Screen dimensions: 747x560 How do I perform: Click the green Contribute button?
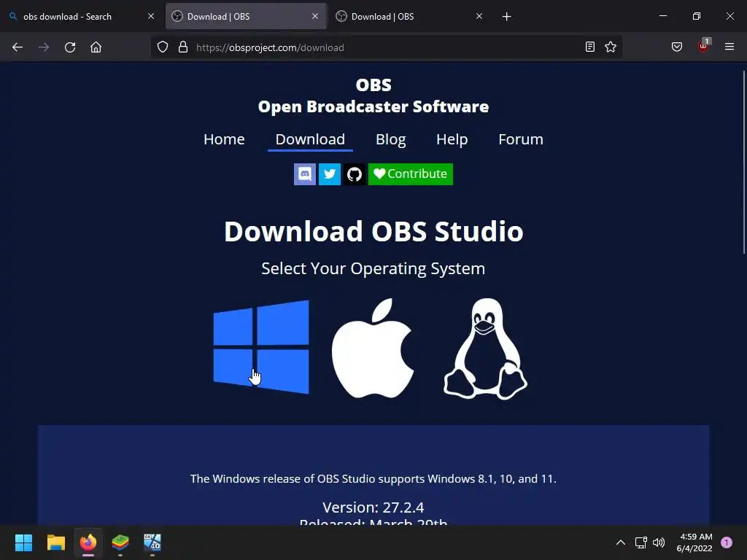click(x=411, y=174)
